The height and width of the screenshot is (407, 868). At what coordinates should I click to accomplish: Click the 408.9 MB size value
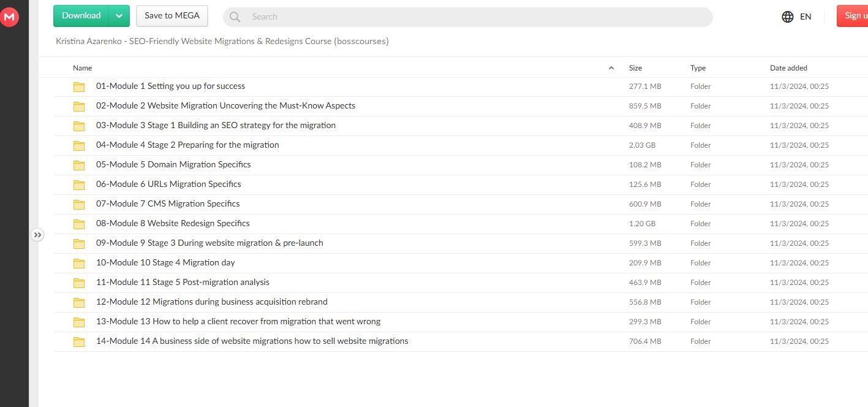click(x=645, y=126)
